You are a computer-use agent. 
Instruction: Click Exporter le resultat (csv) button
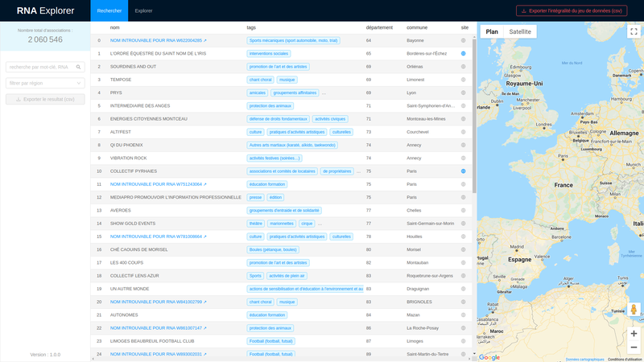pos(45,99)
